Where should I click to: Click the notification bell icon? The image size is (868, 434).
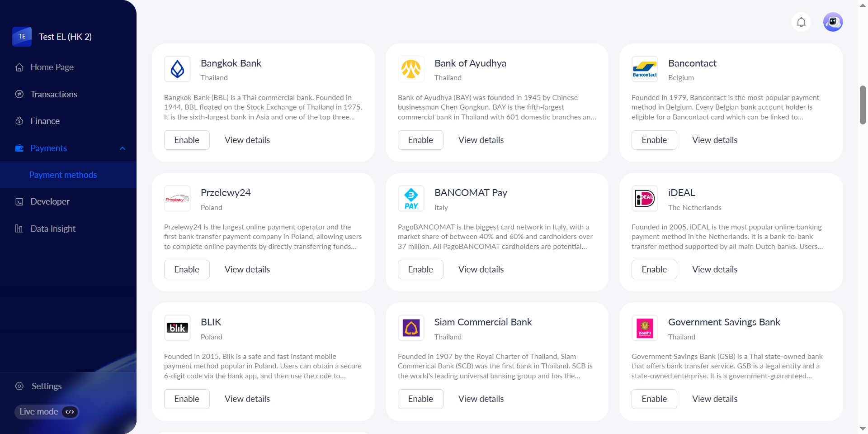tap(801, 22)
